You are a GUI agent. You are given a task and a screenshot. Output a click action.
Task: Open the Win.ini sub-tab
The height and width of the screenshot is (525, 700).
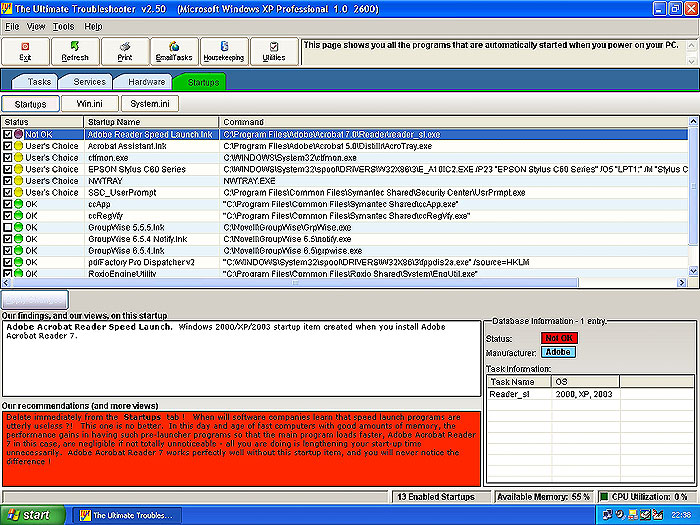[x=90, y=104]
